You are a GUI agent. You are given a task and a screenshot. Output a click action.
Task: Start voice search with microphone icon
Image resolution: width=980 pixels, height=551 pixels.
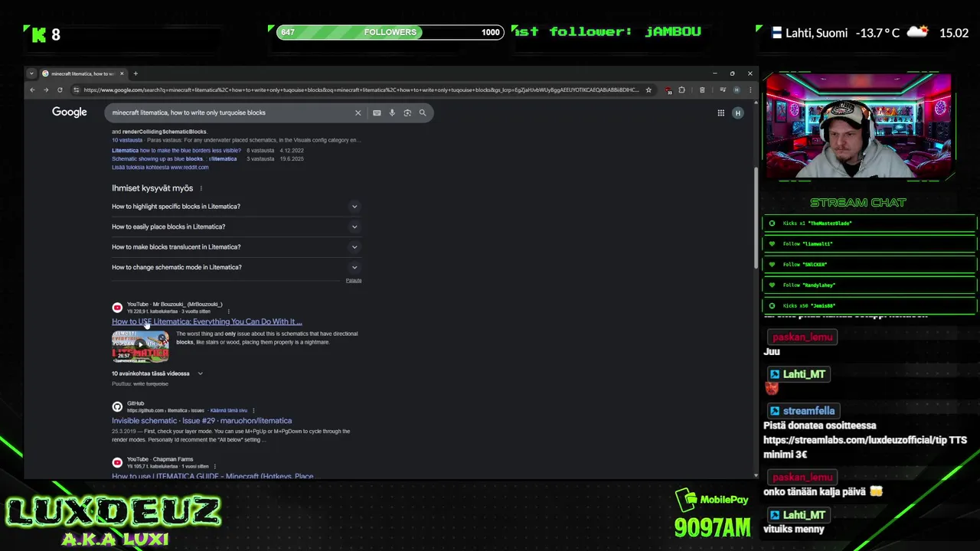392,112
